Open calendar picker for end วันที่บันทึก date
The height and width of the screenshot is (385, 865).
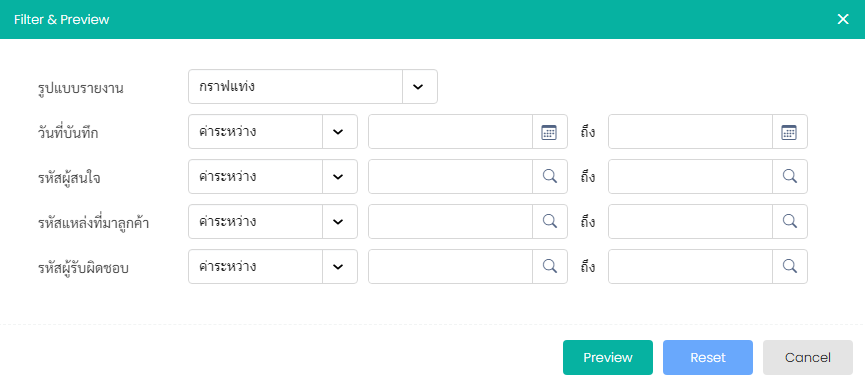(x=789, y=132)
